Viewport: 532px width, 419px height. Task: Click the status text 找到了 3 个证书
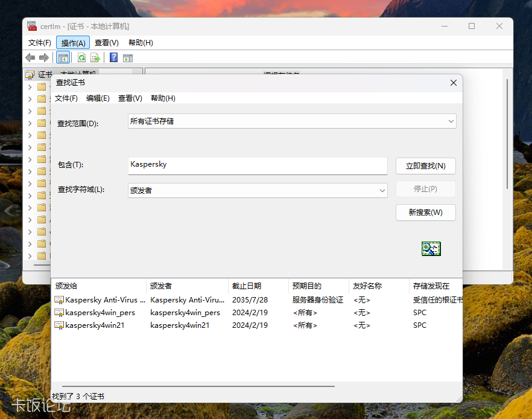(78, 396)
